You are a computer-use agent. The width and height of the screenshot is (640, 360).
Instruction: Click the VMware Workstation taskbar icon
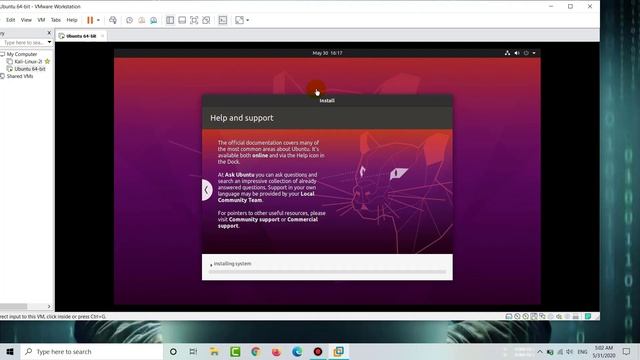coord(339,351)
